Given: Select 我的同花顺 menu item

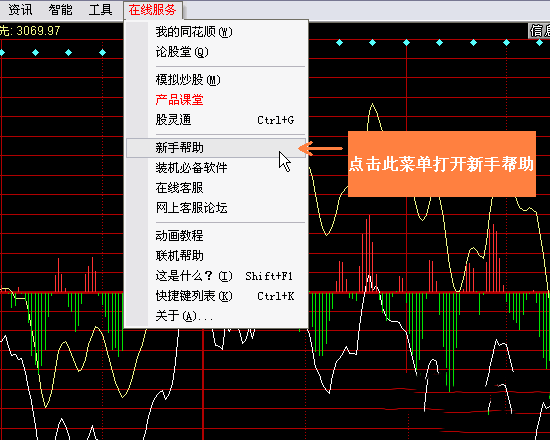Looking at the screenshot, I should [216, 32].
